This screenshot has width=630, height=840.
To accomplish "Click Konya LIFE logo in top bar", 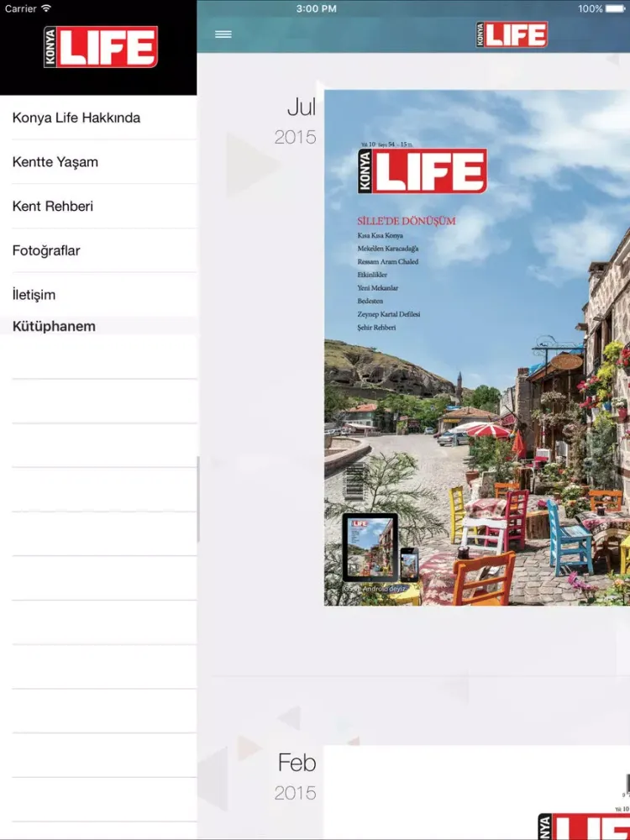I will pyautogui.click(x=512, y=34).
